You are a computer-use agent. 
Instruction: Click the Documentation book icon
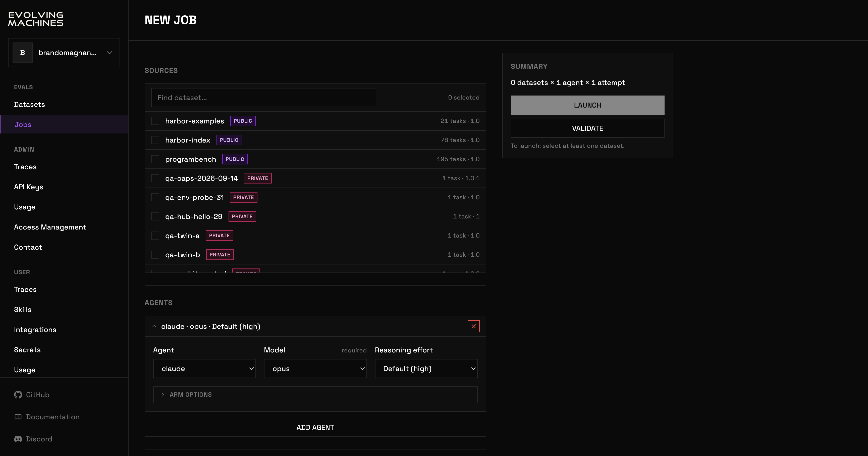click(x=18, y=417)
